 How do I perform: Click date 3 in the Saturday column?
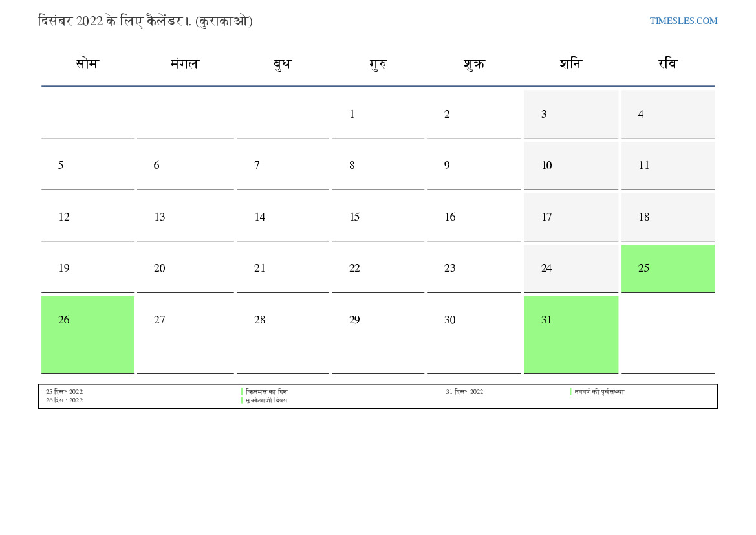[x=571, y=115]
